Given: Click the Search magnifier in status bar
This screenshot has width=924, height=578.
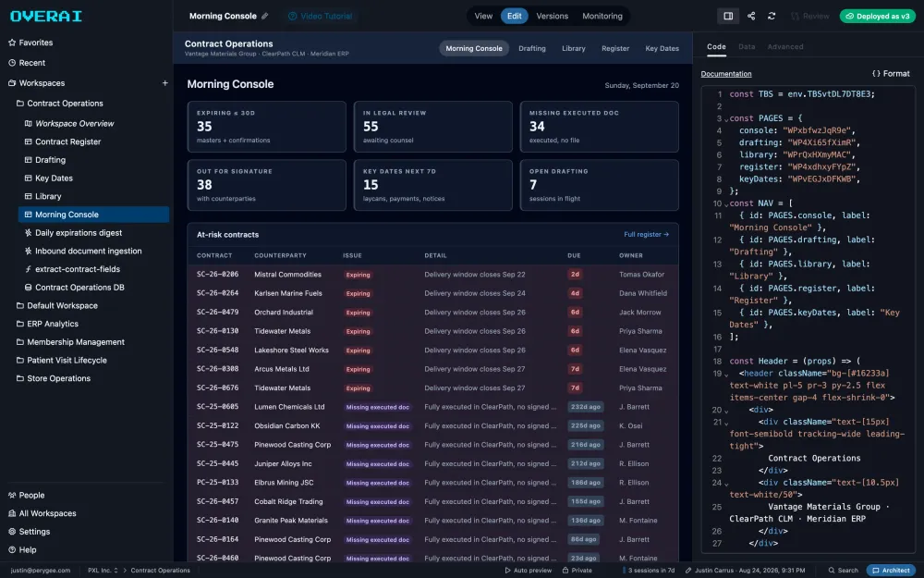Looking at the screenshot, I should point(832,571).
